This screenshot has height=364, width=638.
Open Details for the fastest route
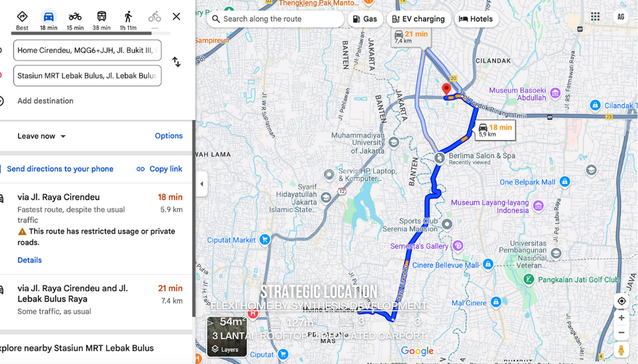30,260
